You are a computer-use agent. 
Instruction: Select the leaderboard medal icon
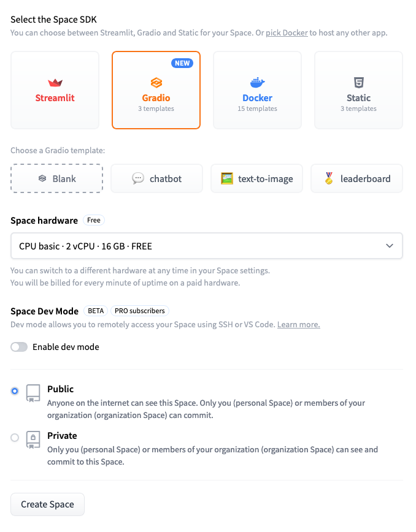click(329, 178)
